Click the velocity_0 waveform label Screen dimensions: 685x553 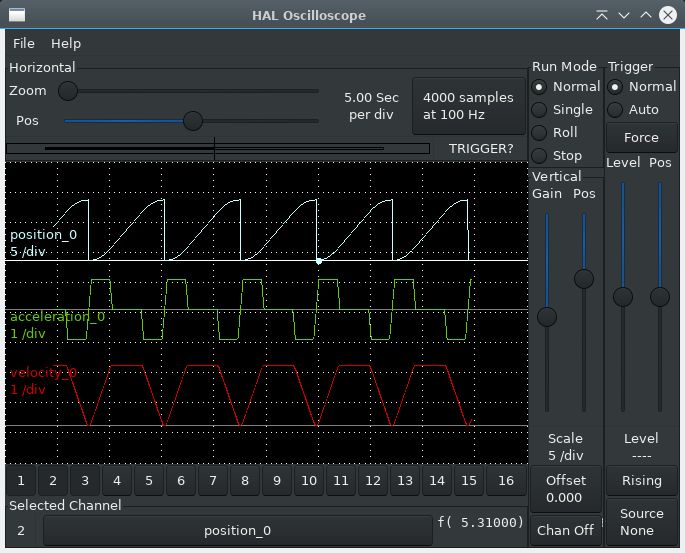[x=43, y=373]
